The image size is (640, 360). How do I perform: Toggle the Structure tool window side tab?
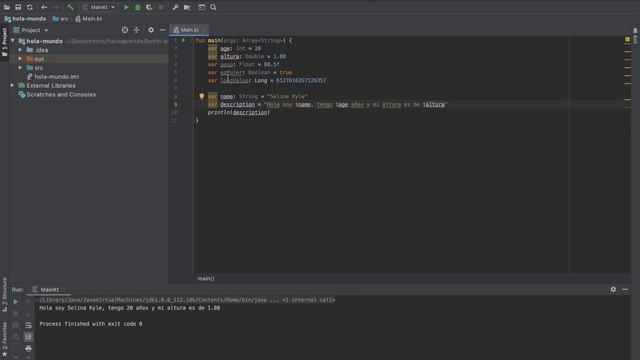pos(4,295)
